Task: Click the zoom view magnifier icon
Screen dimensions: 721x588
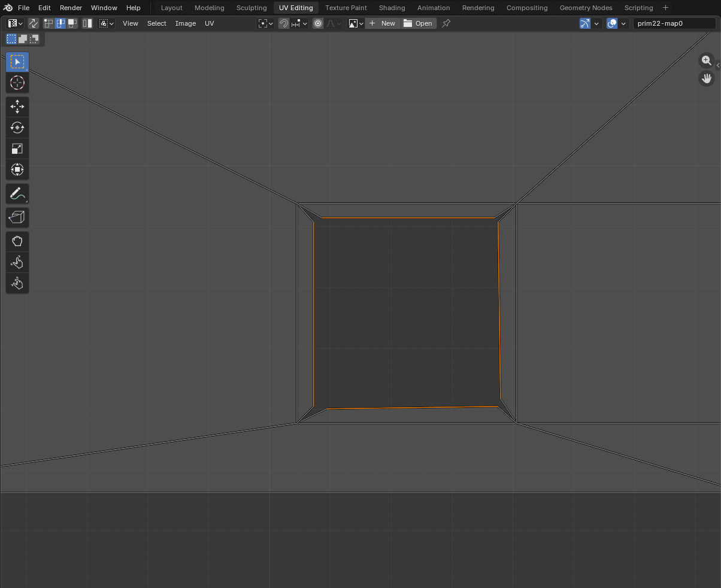Action: point(707,60)
